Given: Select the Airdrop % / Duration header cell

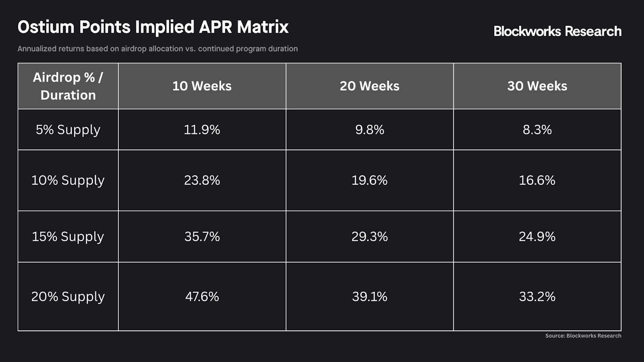Looking at the screenshot, I should tap(68, 86).
